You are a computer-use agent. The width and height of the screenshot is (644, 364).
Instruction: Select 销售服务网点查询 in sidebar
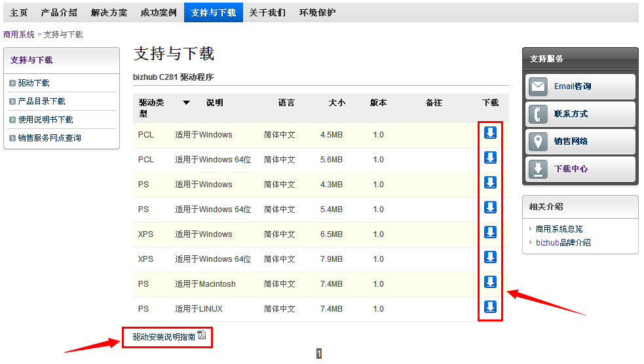[50, 138]
